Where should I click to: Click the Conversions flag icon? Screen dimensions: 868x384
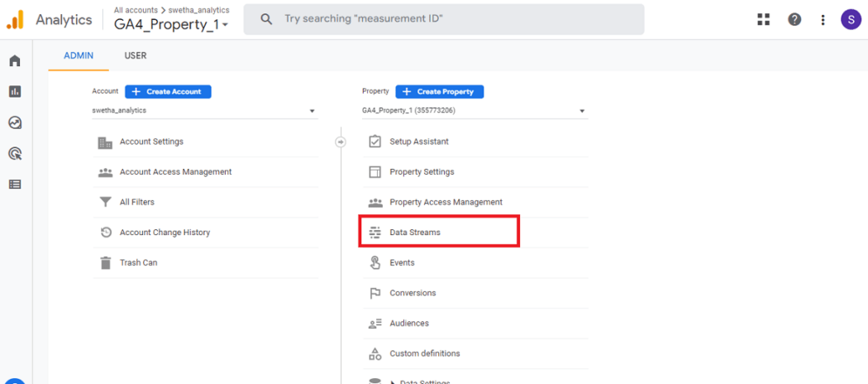[374, 293]
